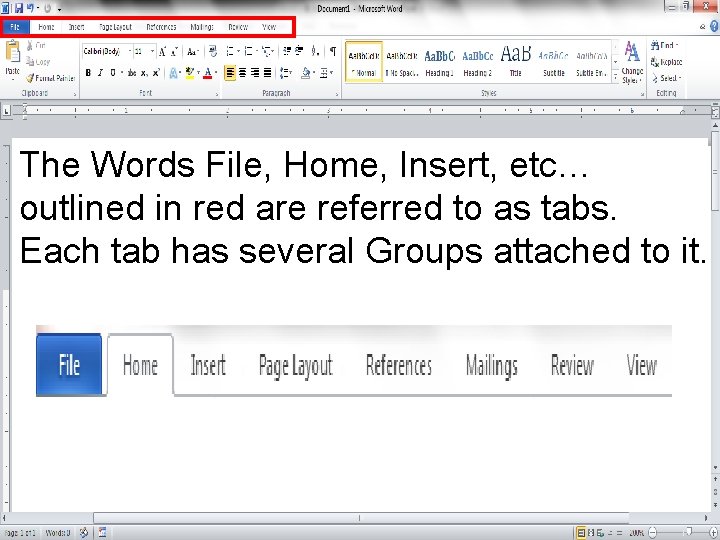
Task: Click the Numbering list icon
Action: (x=248, y=51)
